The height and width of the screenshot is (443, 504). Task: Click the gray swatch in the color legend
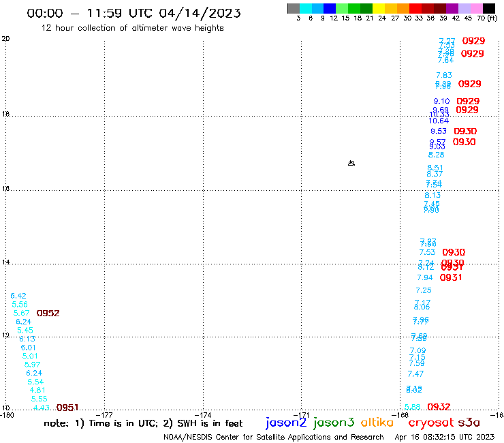coord(294,8)
